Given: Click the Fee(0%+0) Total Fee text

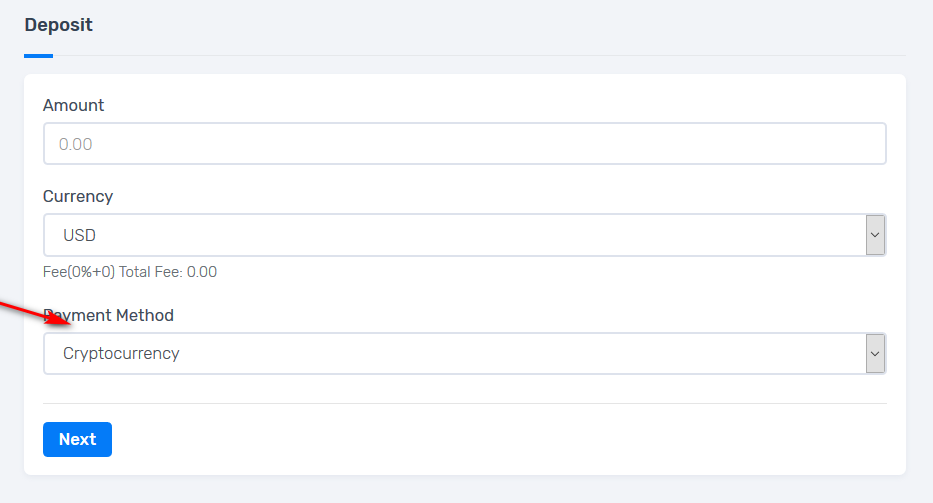Looking at the screenshot, I should click(130, 272).
